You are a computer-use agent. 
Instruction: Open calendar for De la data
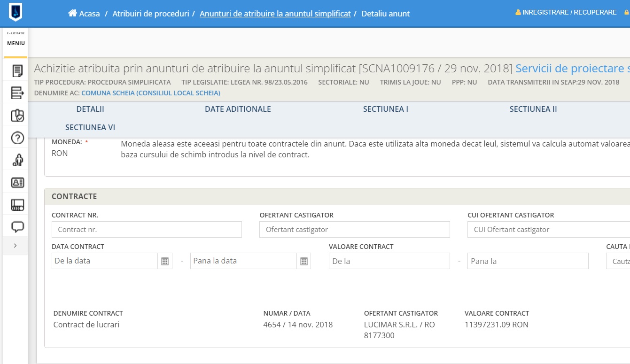pyautogui.click(x=165, y=261)
